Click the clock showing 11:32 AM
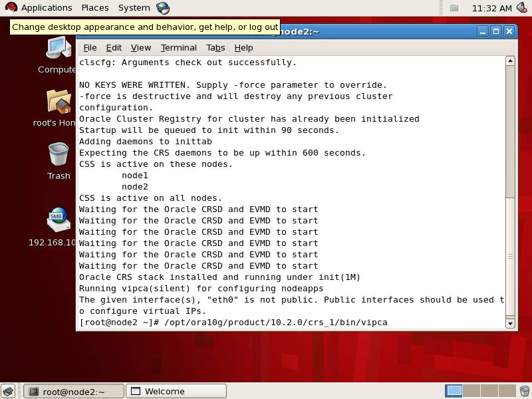The width and height of the screenshot is (532, 399). pos(491,8)
